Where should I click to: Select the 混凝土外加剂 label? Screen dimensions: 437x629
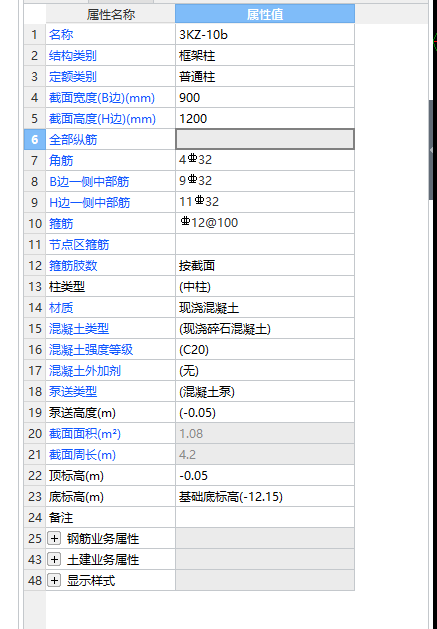[x=85, y=370]
